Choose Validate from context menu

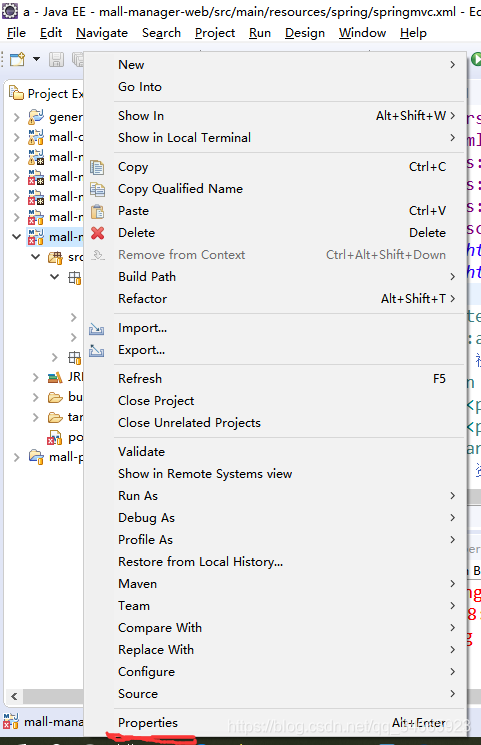click(x=275, y=451)
